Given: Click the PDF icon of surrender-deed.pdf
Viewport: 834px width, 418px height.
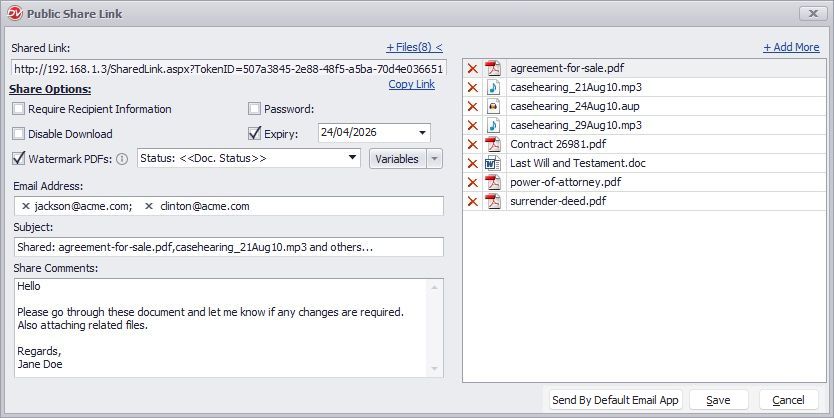Looking at the screenshot, I should pos(494,202).
